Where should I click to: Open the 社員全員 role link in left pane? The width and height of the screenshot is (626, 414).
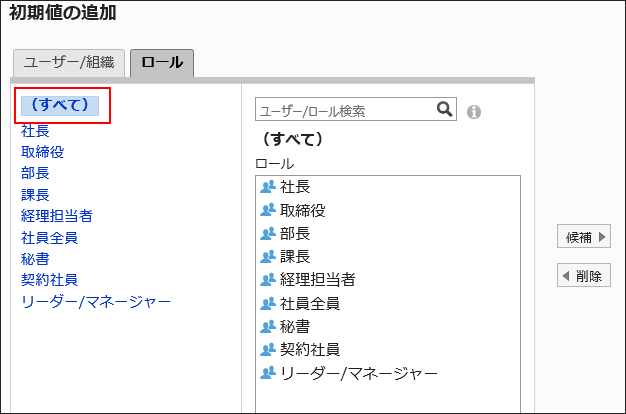coord(50,238)
